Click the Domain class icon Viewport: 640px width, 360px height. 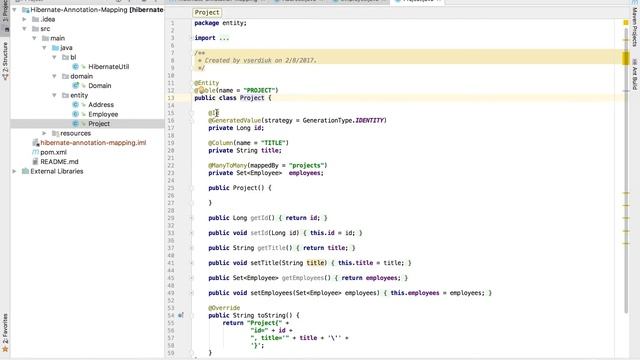pyautogui.click(x=76, y=85)
